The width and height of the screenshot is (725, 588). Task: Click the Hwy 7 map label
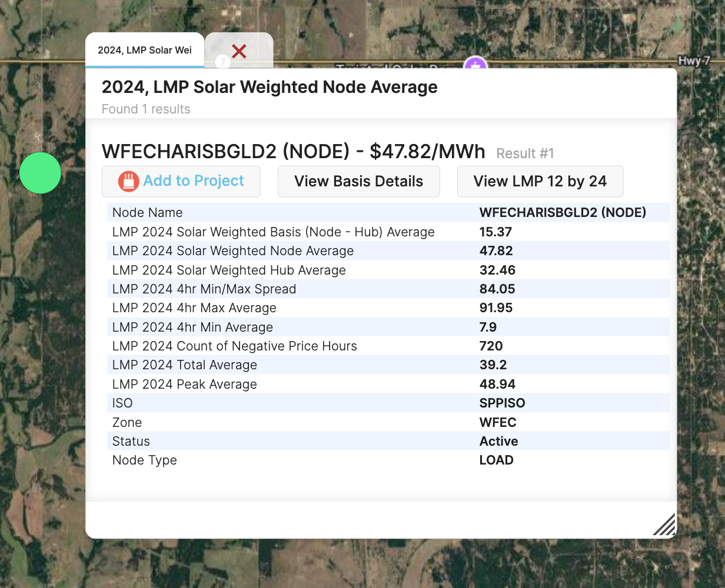click(694, 61)
